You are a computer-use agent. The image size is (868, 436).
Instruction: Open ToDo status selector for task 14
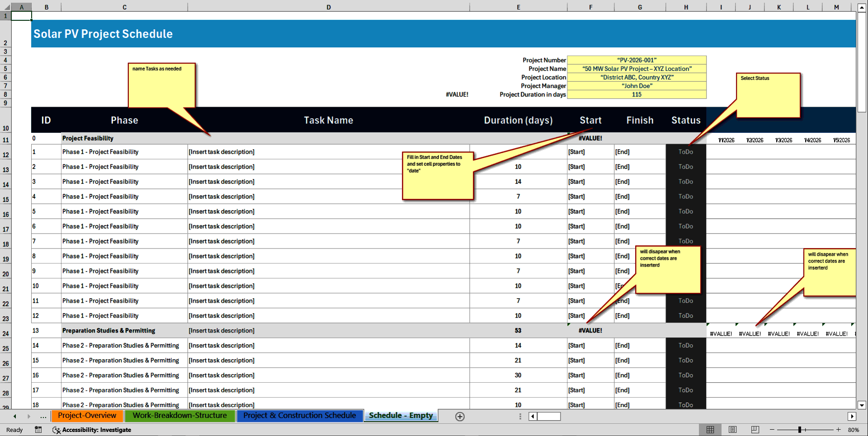click(685, 345)
